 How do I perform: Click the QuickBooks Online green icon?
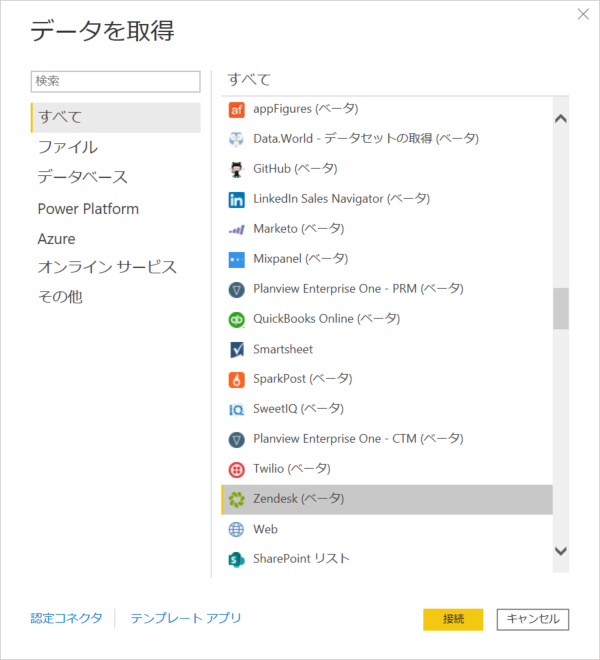(x=236, y=319)
